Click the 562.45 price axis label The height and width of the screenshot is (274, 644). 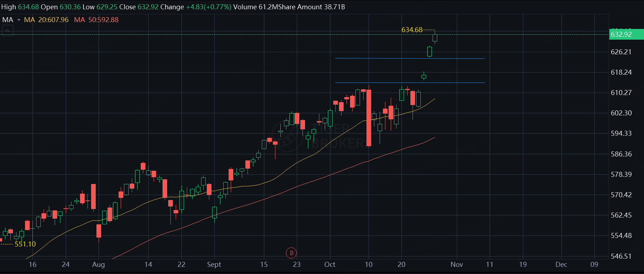pos(621,215)
